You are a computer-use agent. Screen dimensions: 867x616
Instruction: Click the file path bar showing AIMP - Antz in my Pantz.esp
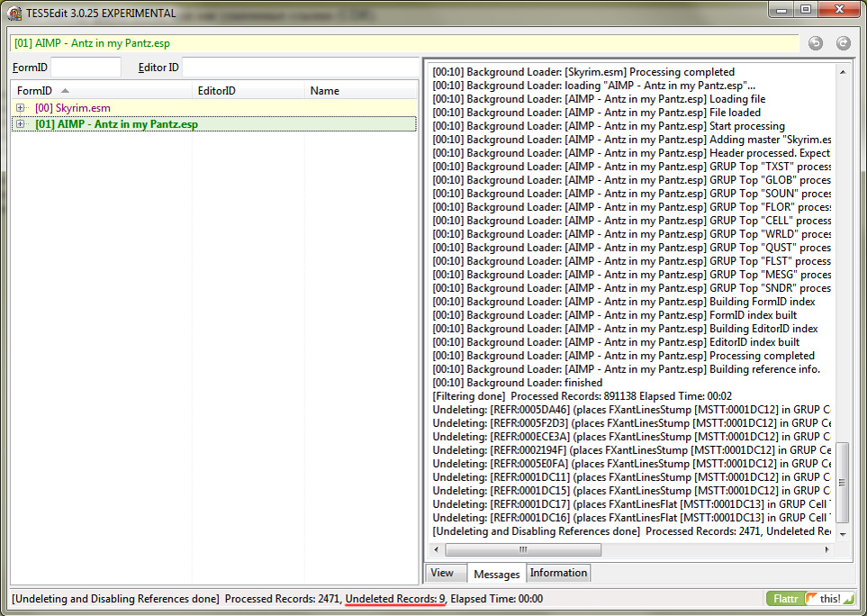(404, 43)
